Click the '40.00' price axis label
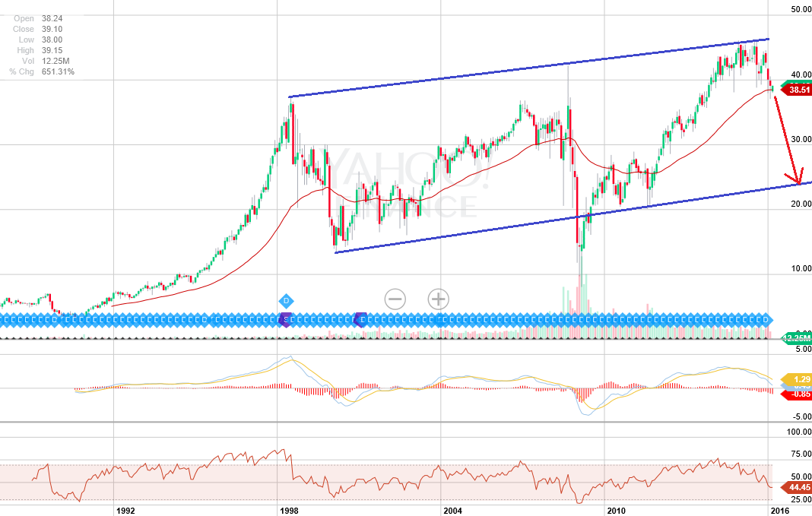Screen dimensions: 812x516 click(801, 74)
